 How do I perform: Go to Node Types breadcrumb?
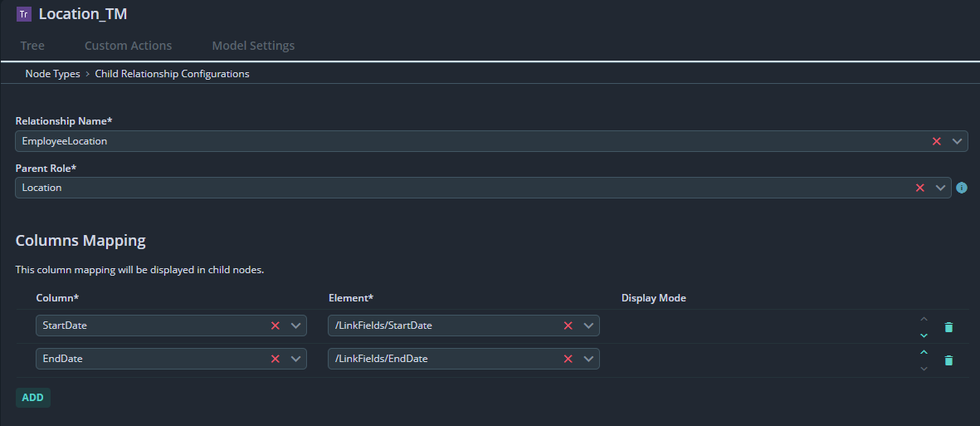pyautogui.click(x=52, y=74)
